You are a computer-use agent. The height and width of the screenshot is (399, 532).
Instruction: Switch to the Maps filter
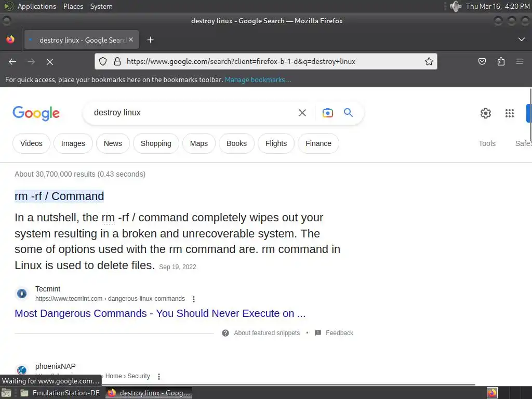(199, 143)
